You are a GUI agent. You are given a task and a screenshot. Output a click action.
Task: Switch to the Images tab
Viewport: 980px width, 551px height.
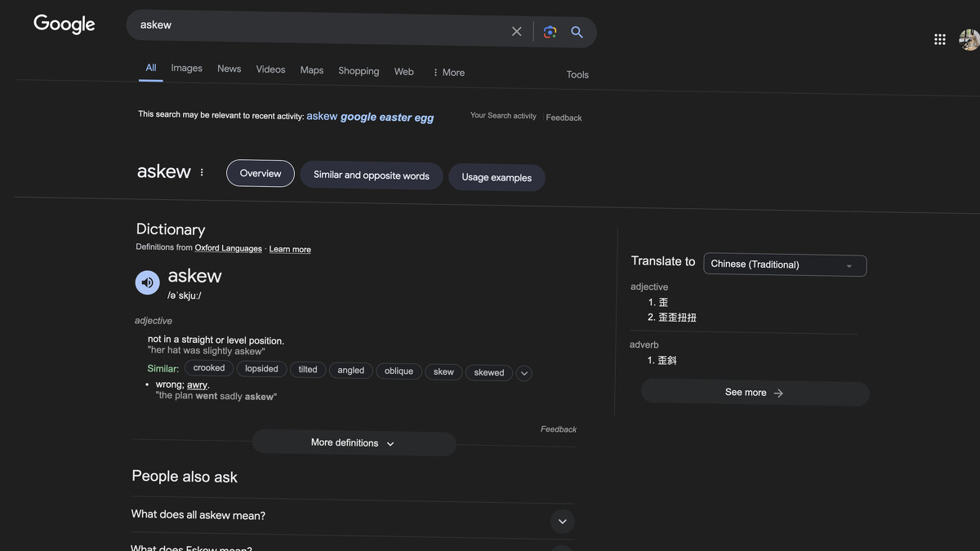(186, 69)
